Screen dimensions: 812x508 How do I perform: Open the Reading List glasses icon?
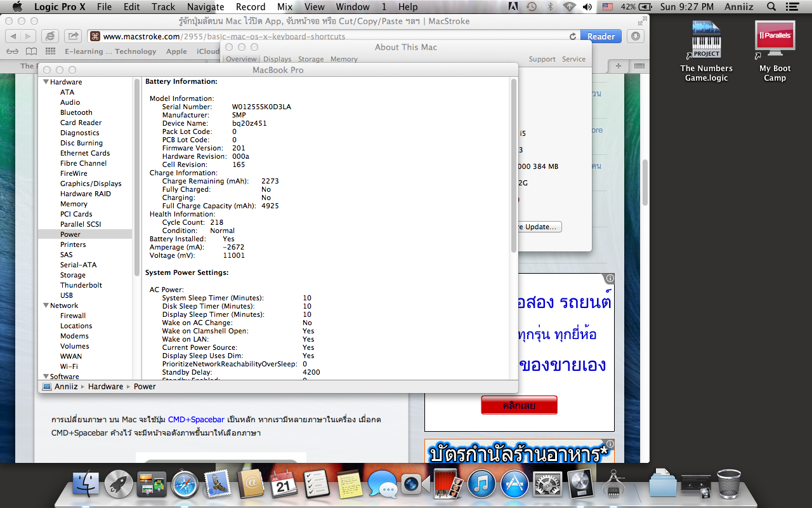12,51
